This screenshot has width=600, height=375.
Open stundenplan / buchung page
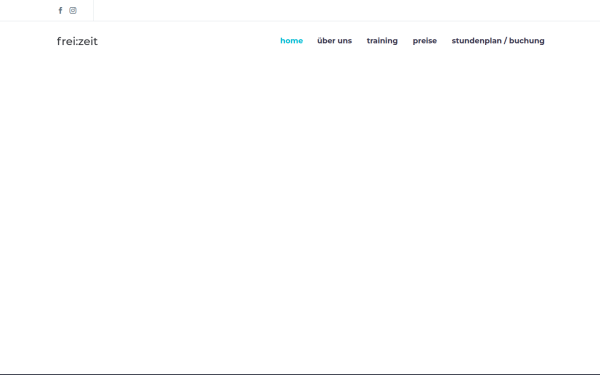(x=498, y=41)
